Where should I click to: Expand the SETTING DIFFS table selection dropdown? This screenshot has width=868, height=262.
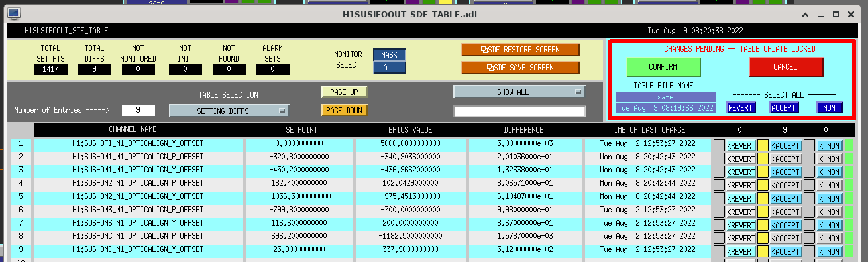tap(229, 111)
